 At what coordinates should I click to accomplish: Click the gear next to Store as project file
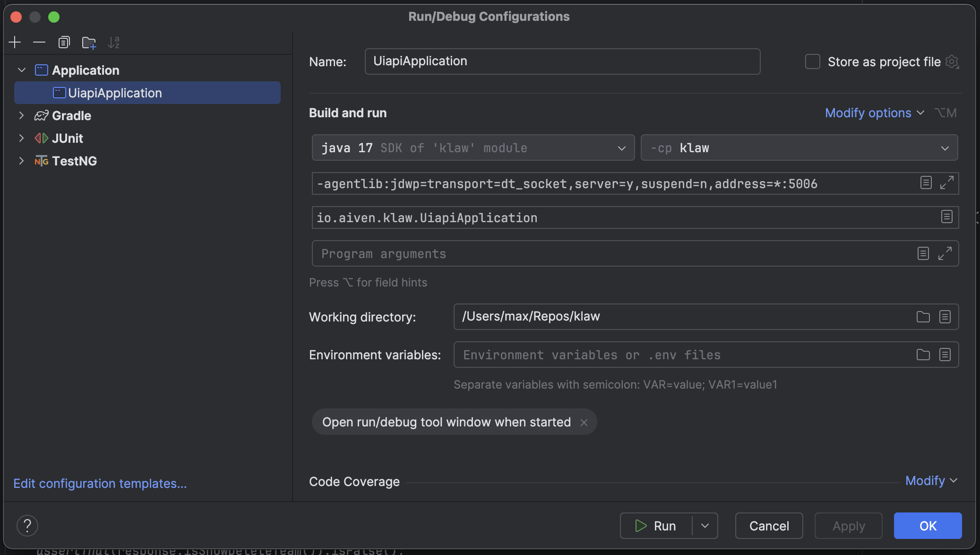(x=952, y=62)
